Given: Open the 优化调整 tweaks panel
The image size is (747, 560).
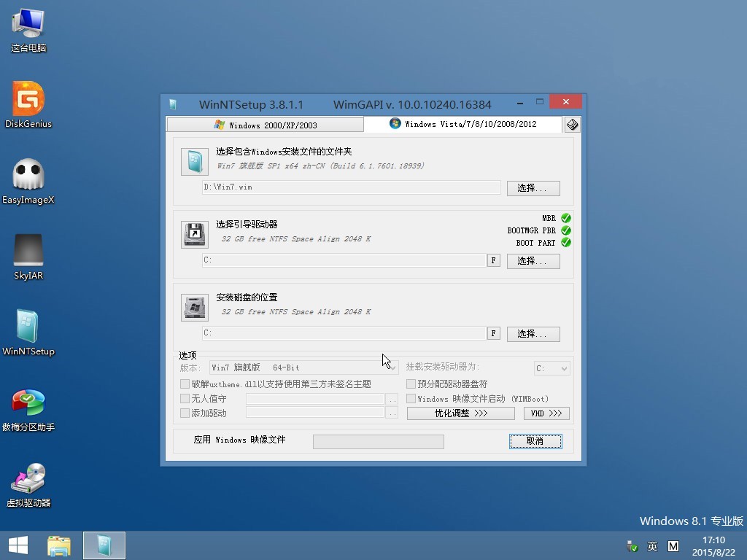Looking at the screenshot, I should 460,413.
